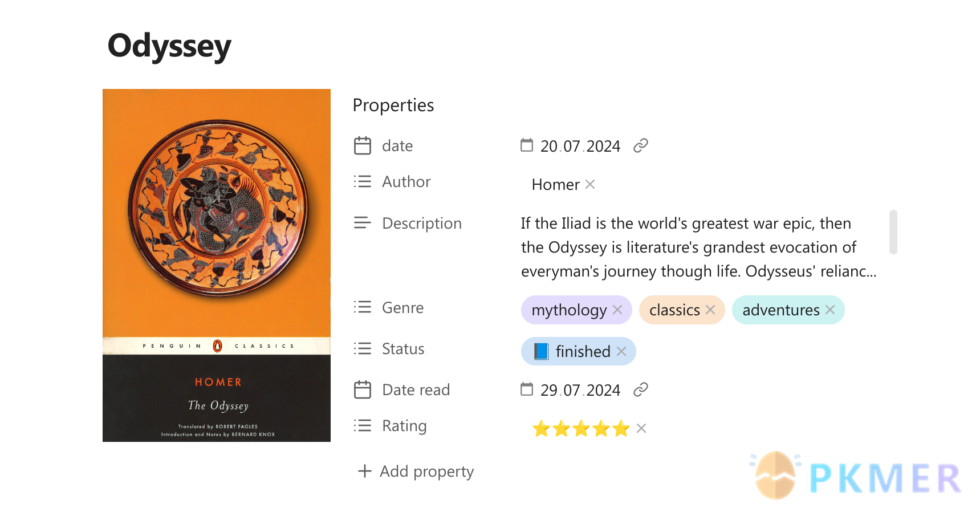This screenshot has width=980, height=524.
Task: Click the list icon beside Genre property
Action: pos(363,307)
